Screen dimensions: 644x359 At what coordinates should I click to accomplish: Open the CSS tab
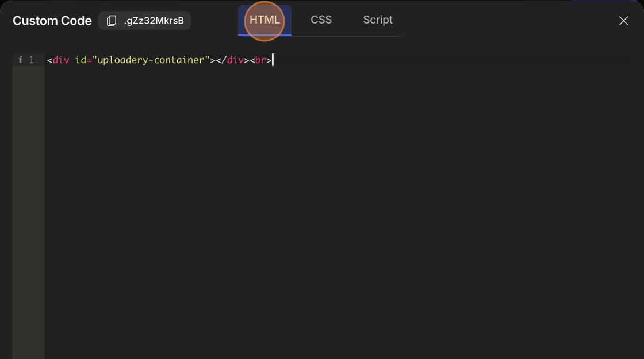tap(321, 20)
